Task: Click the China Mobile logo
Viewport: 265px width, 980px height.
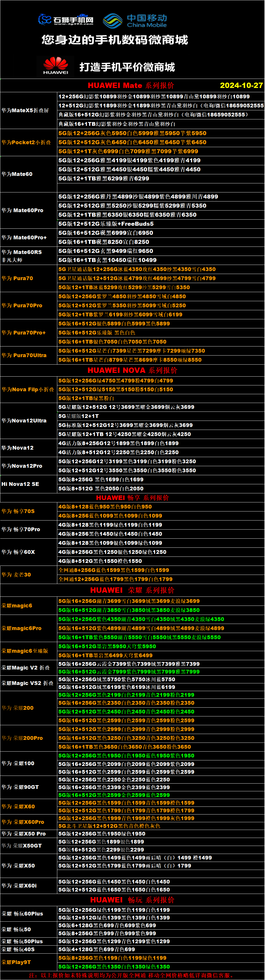Action: click(x=135, y=21)
